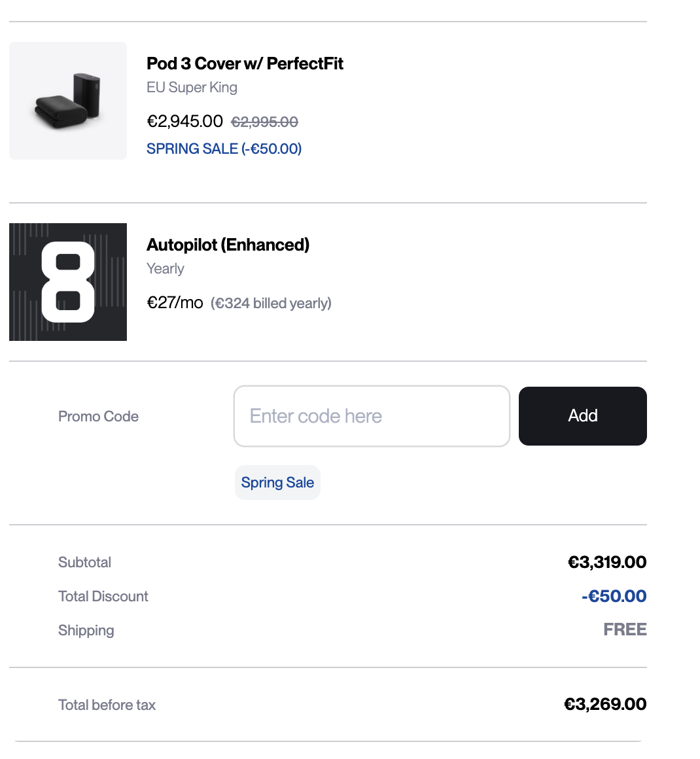Screen dimensions: 700x759
Task: Click the crossed-out €2,995.00 original price
Action: pos(264,122)
